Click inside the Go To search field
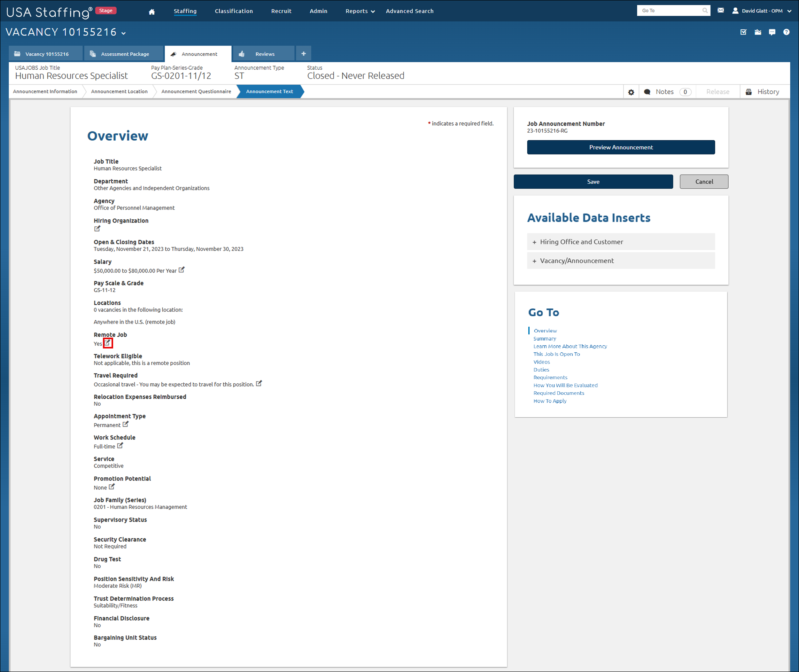The width and height of the screenshot is (799, 672). click(671, 10)
